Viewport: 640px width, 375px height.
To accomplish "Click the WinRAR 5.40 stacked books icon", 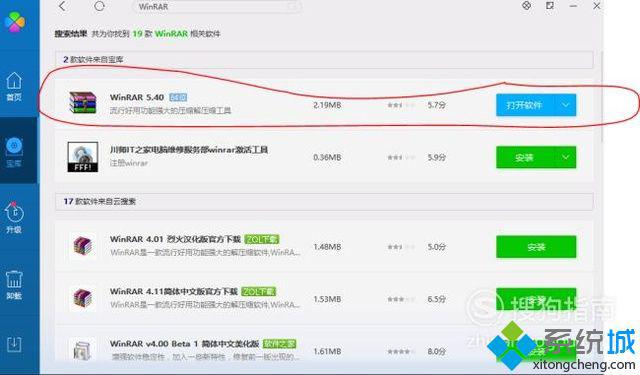I will 82,102.
